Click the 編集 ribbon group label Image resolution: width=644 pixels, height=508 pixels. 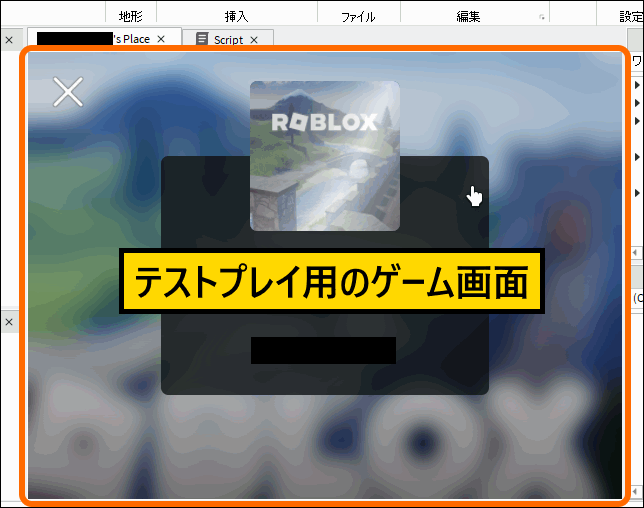[468, 16]
